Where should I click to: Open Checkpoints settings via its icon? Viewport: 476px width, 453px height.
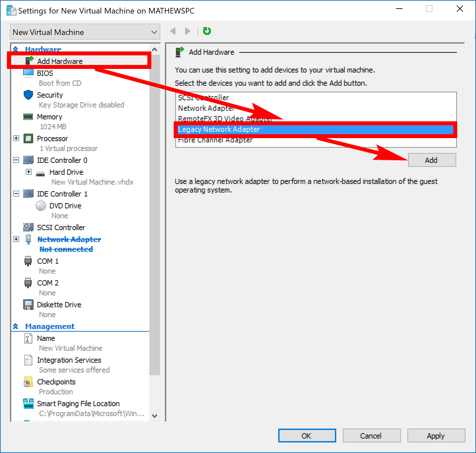28,381
